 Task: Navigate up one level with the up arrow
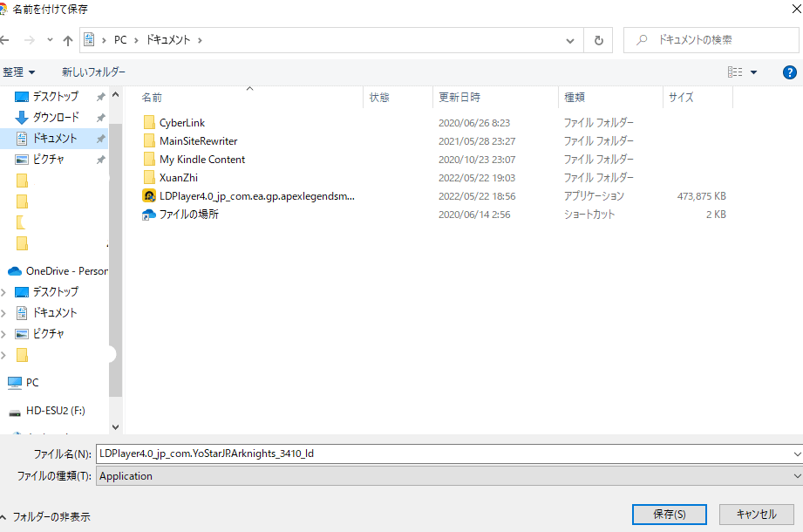pos(67,39)
